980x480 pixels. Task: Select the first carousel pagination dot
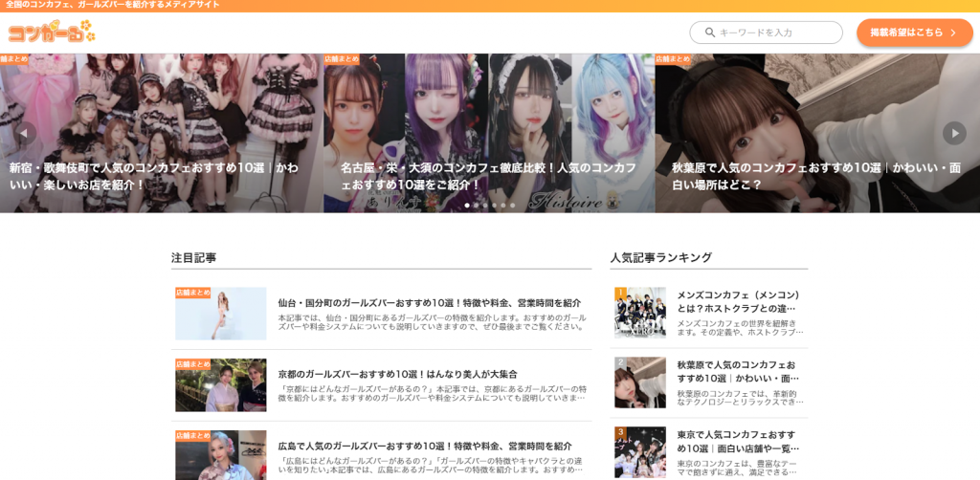pyautogui.click(x=467, y=205)
